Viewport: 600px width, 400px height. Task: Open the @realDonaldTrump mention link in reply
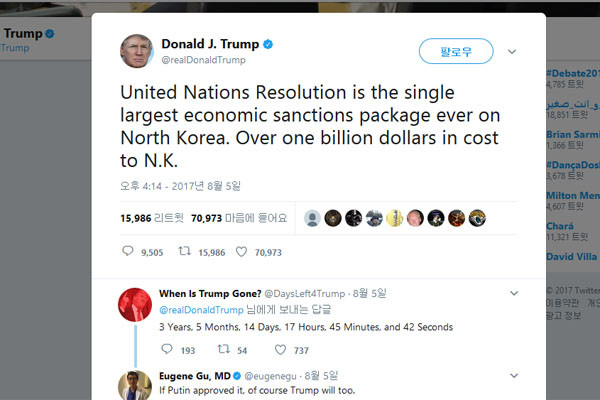coord(201,310)
